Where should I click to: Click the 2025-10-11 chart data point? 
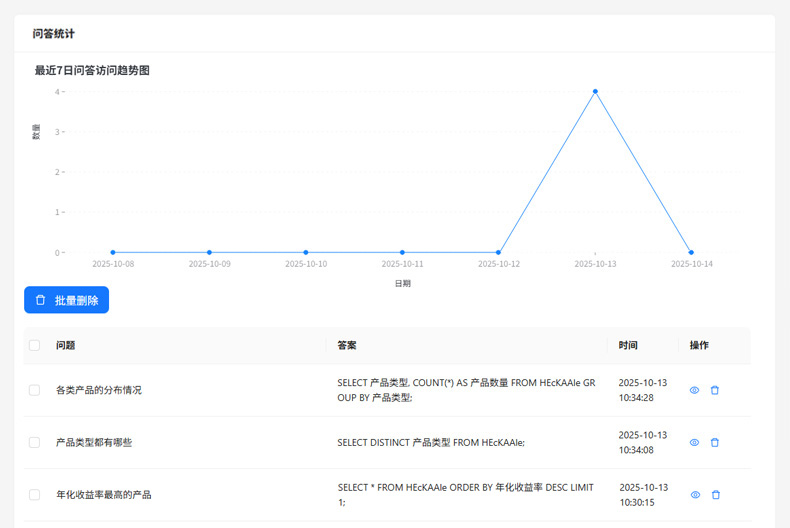coord(402,252)
